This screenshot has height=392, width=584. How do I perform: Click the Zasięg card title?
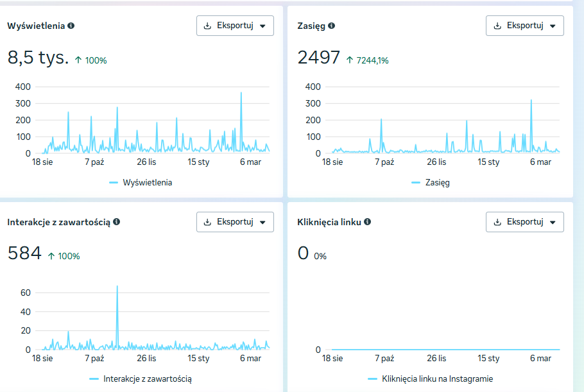coord(311,26)
